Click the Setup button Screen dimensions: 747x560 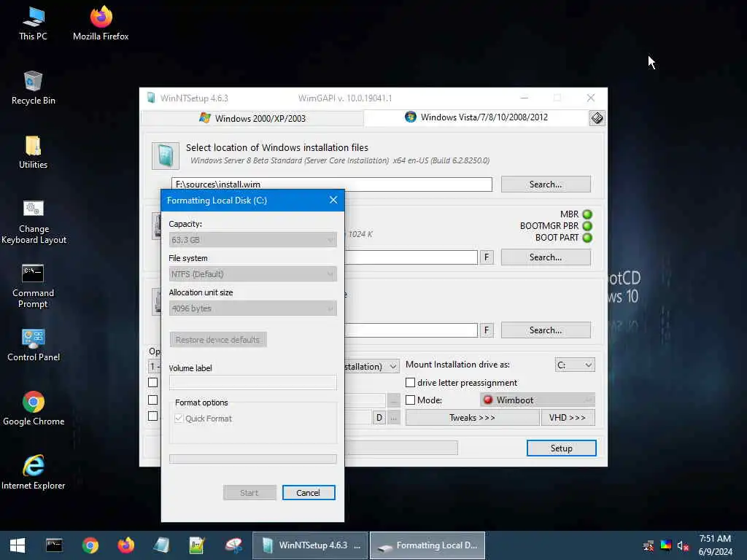click(561, 448)
